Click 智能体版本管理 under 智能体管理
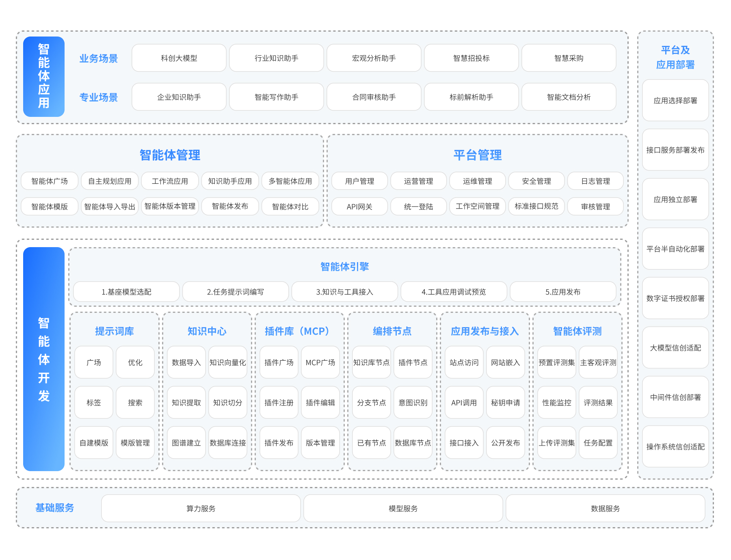731x560 pixels. coord(170,206)
